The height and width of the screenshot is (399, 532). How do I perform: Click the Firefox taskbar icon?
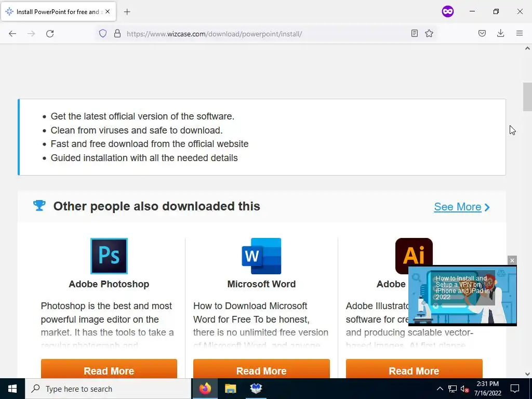pyautogui.click(x=205, y=389)
